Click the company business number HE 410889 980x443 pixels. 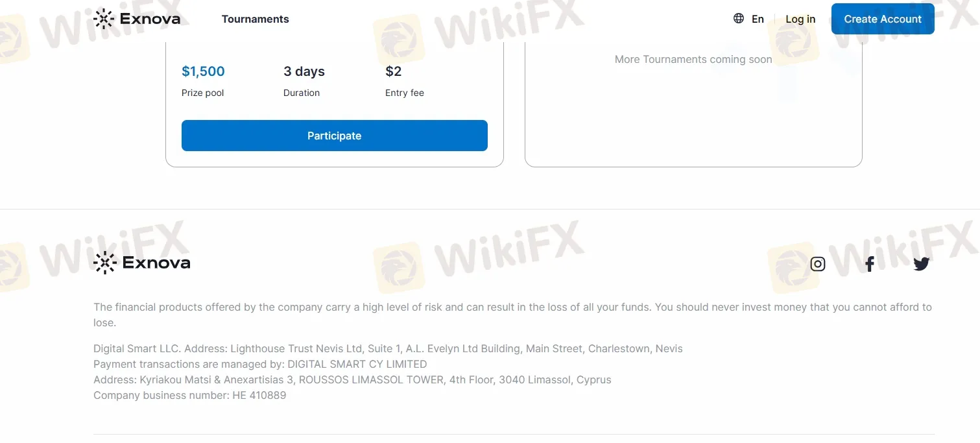click(x=189, y=396)
